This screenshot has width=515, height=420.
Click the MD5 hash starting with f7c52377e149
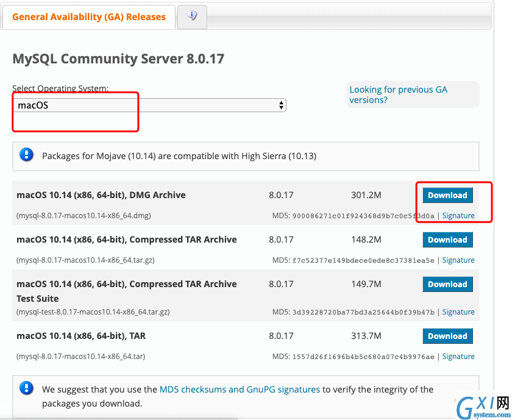pyautogui.click(x=363, y=260)
